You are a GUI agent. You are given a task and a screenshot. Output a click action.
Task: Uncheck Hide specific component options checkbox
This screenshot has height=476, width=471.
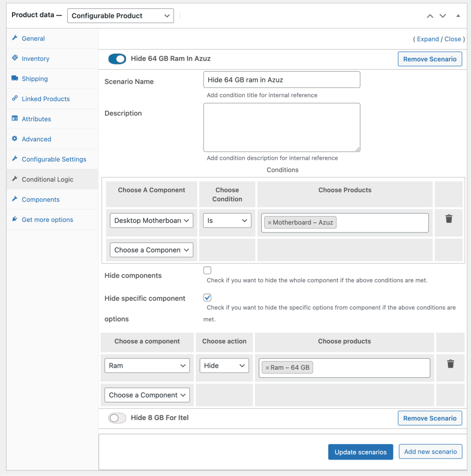(x=207, y=297)
